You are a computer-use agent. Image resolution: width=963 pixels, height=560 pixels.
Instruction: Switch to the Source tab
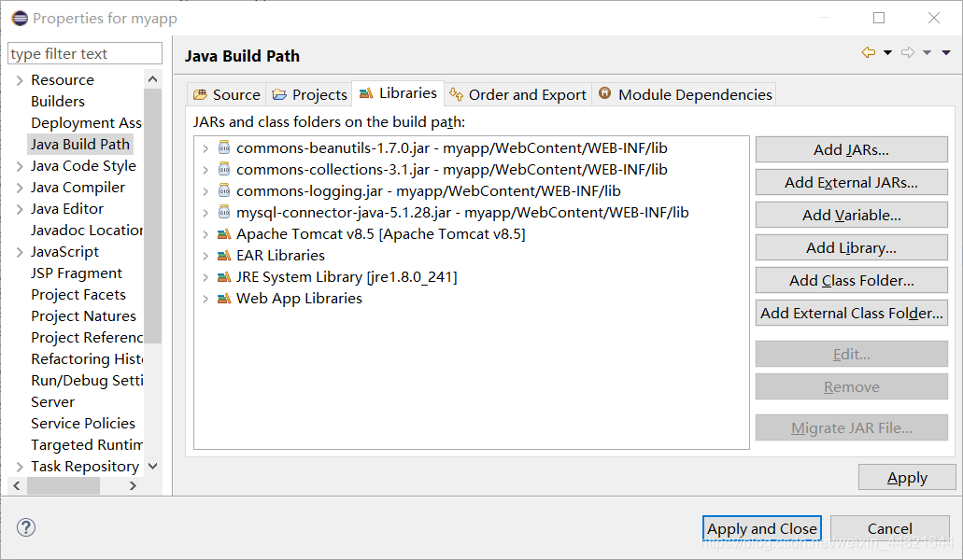coord(227,94)
